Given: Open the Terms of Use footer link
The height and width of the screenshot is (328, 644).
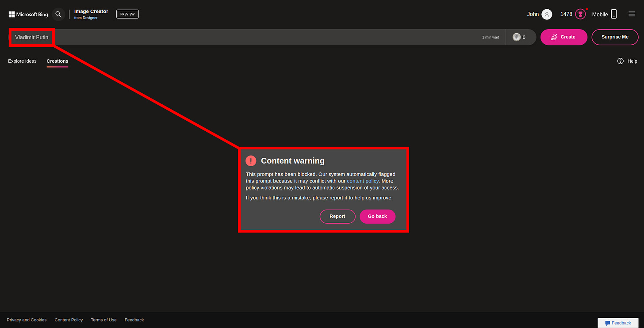Looking at the screenshot, I should (x=103, y=320).
